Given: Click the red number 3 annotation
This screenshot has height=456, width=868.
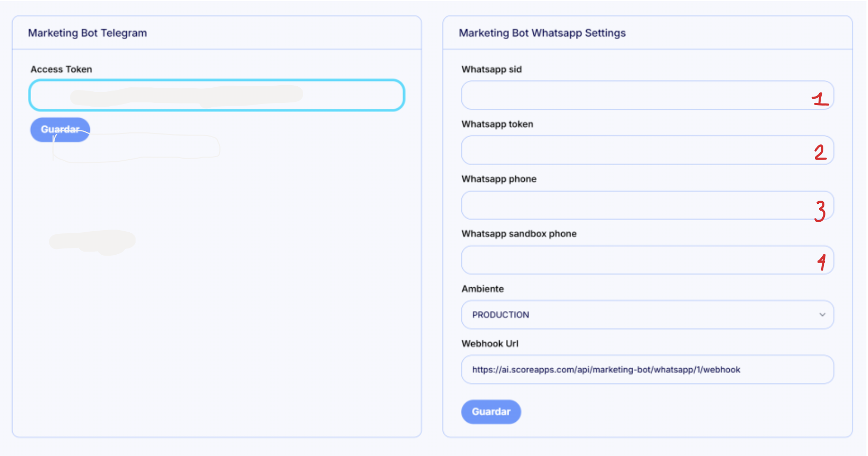Looking at the screenshot, I should (820, 211).
